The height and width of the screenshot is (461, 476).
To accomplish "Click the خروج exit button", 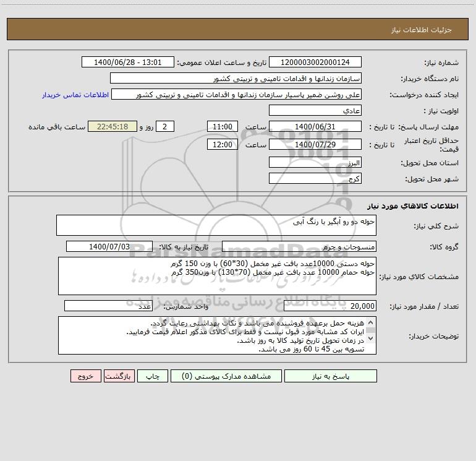I will coord(85,376).
